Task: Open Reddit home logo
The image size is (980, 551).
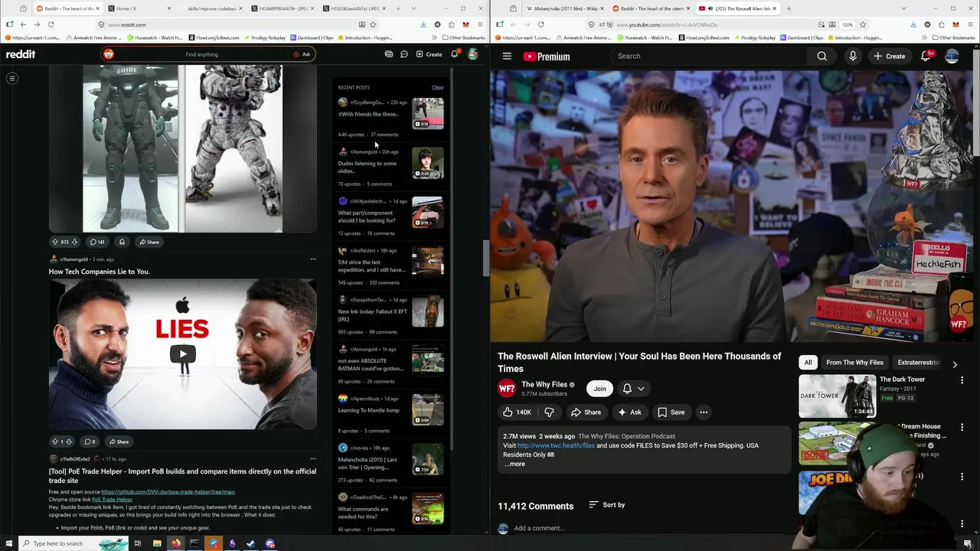Action: coord(21,54)
